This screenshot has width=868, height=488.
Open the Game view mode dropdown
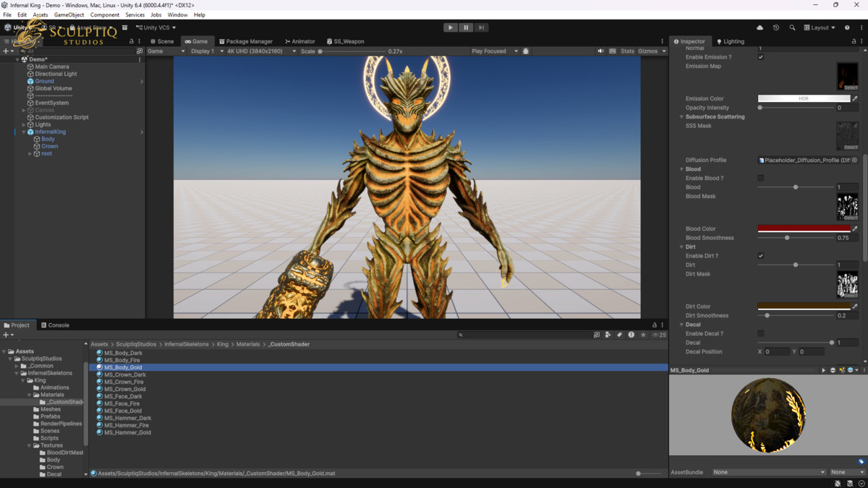point(166,51)
